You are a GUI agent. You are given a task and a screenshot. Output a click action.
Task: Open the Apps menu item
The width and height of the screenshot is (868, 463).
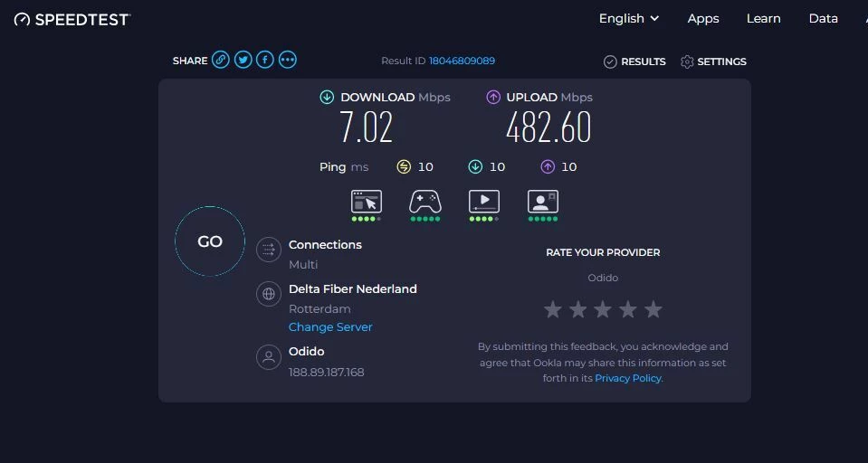pyautogui.click(x=703, y=18)
